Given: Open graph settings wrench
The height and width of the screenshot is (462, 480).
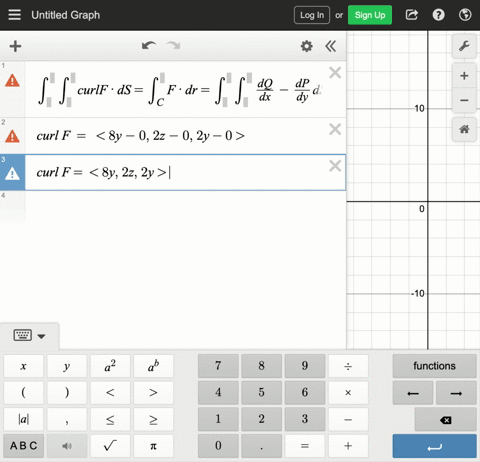Looking at the screenshot, I should [464, 46].
